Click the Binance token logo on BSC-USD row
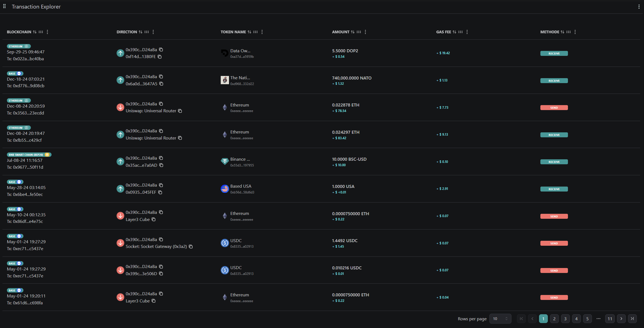Image resolution: width=644 pixels, height=328 pixels. (x=225, y=161)
